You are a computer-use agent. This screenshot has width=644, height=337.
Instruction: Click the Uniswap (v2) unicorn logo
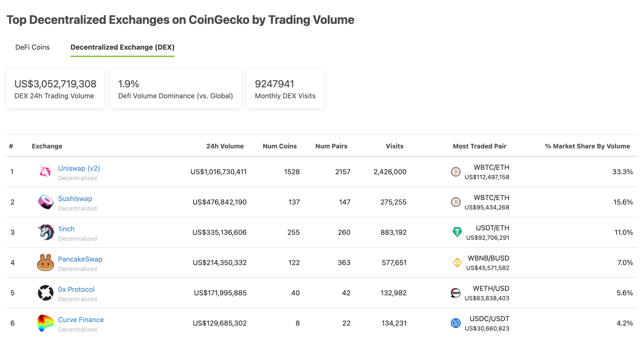pos(45,171)
